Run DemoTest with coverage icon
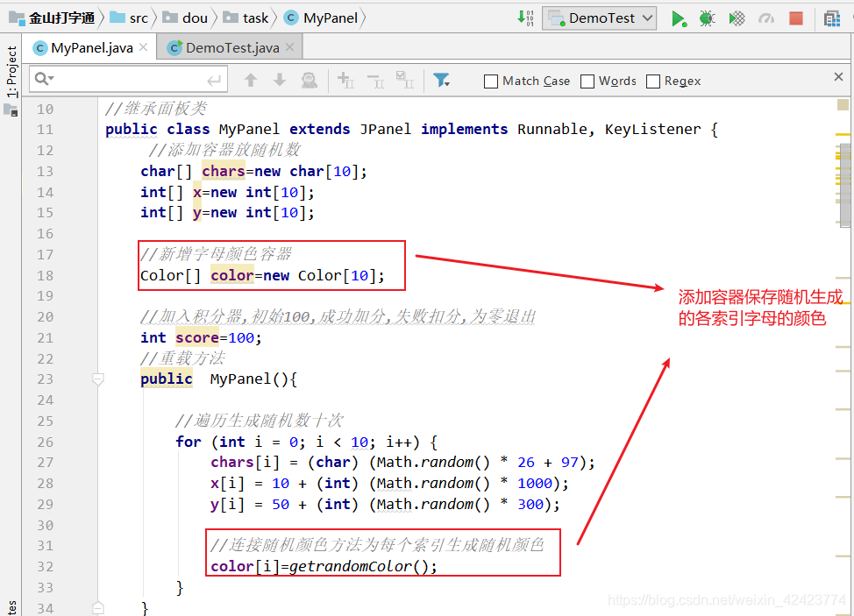This screenshot has width=854, height=616. pos(737,18)
